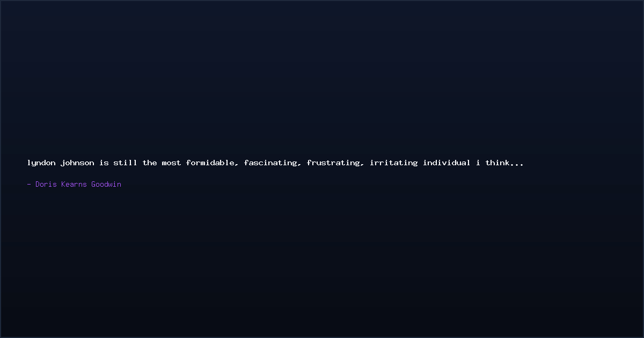Click the author middle name "Kearns"
This screenshot has height=338, width=644.
(74, 184)
